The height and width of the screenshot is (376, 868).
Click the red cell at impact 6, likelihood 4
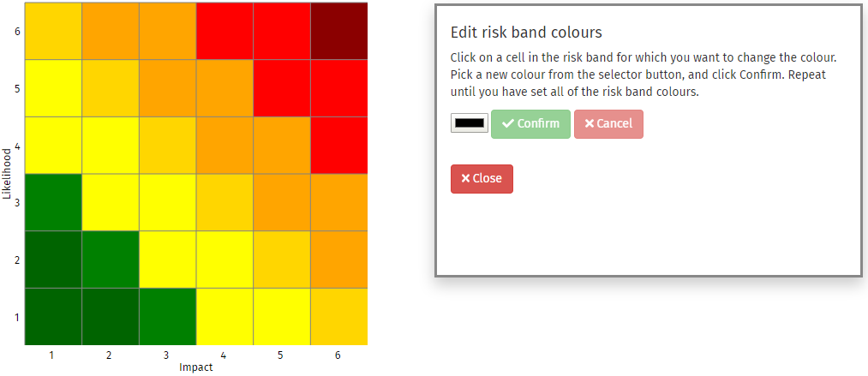point(339,146)
